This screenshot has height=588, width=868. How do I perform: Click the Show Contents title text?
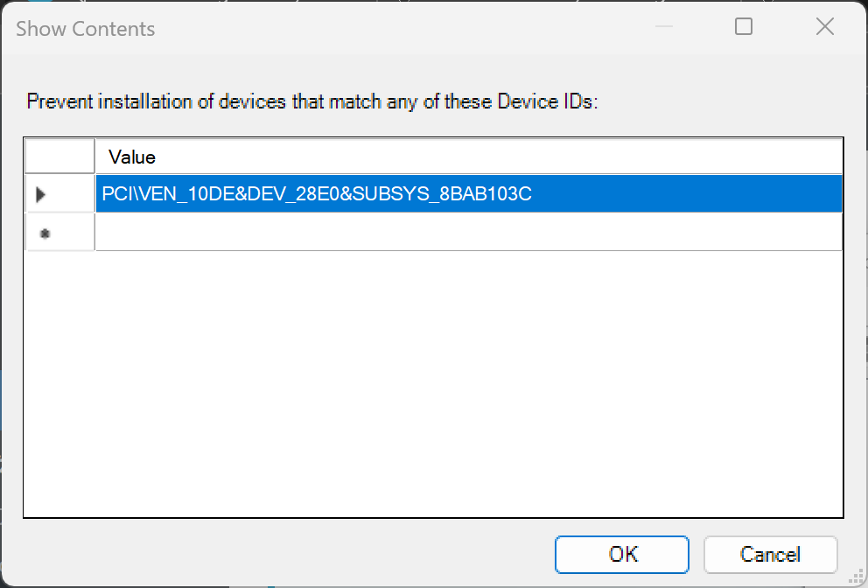pyautogui.click(x=85, y=29)
